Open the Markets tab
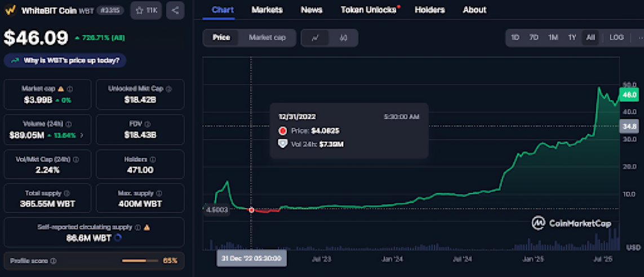The height and width of the screenshot is (277, 644). tap(267, 10)
